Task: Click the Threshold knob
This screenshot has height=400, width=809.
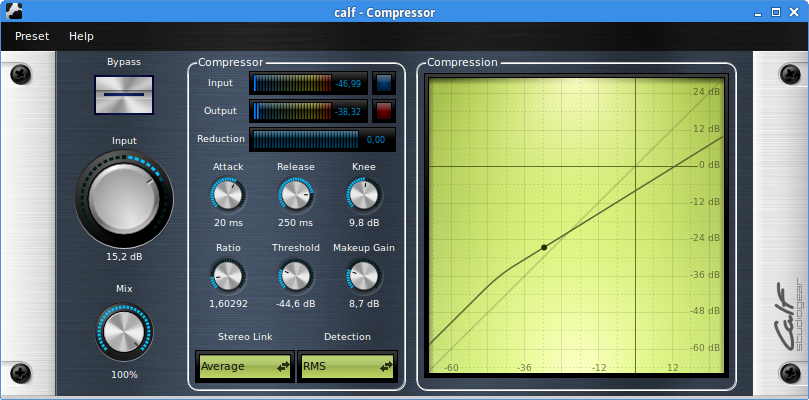Action: click(296, 276)
